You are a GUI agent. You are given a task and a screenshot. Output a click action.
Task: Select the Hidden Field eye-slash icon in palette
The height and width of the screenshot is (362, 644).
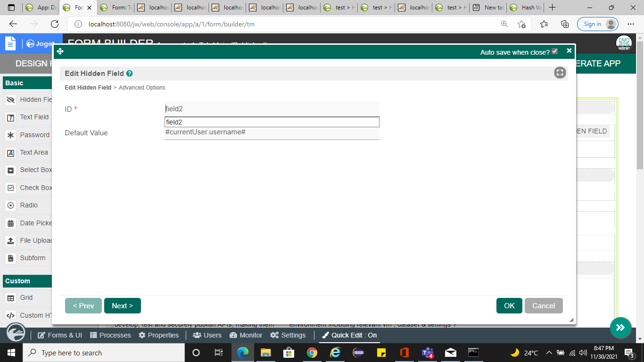[x=10, y=100]
